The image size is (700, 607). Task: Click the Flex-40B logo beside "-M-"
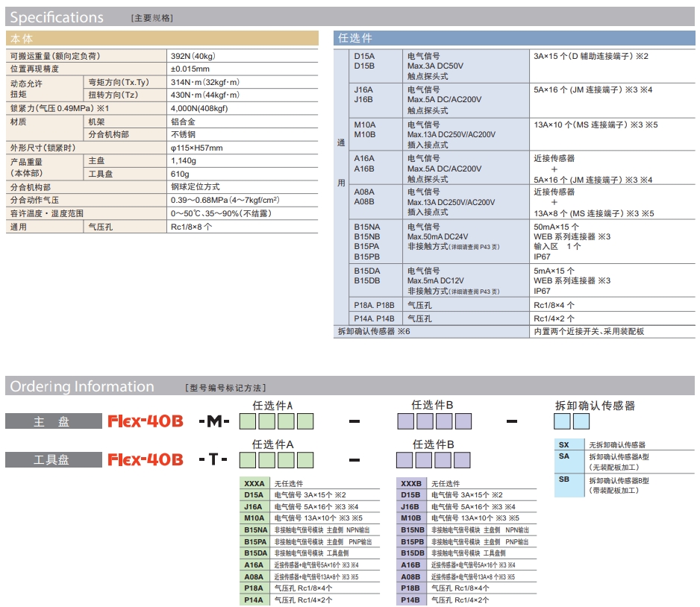pyautogui.click(x=146, y=421)
